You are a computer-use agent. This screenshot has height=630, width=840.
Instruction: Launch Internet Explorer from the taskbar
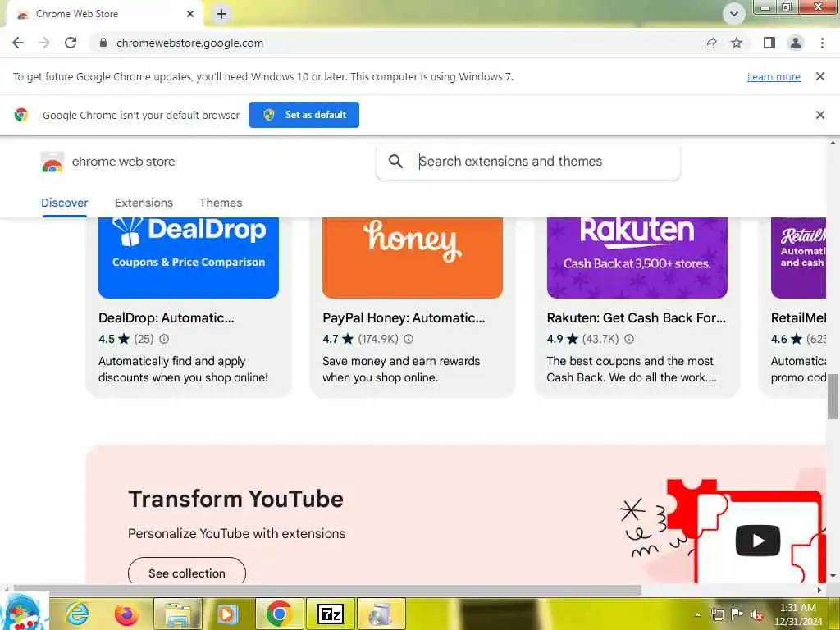tap(76, 614)
